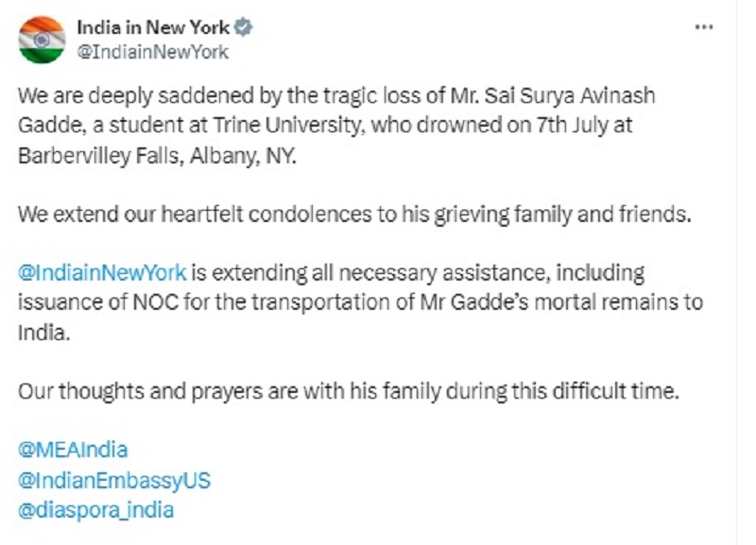
Task: Click the heartfelt condolences sentence
Action: point(355,214)
